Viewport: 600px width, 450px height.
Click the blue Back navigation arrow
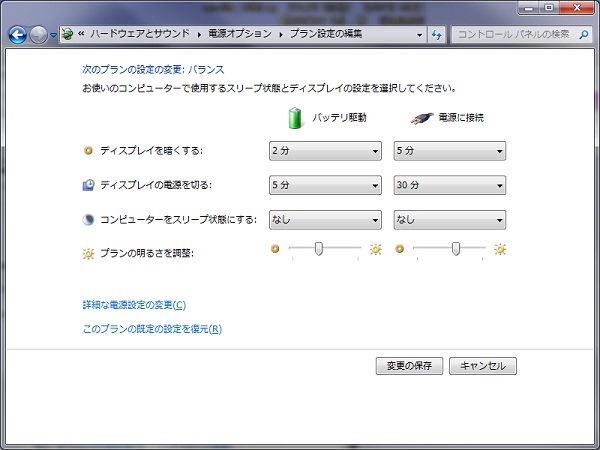pyautogui.click(x=18, y=35)
